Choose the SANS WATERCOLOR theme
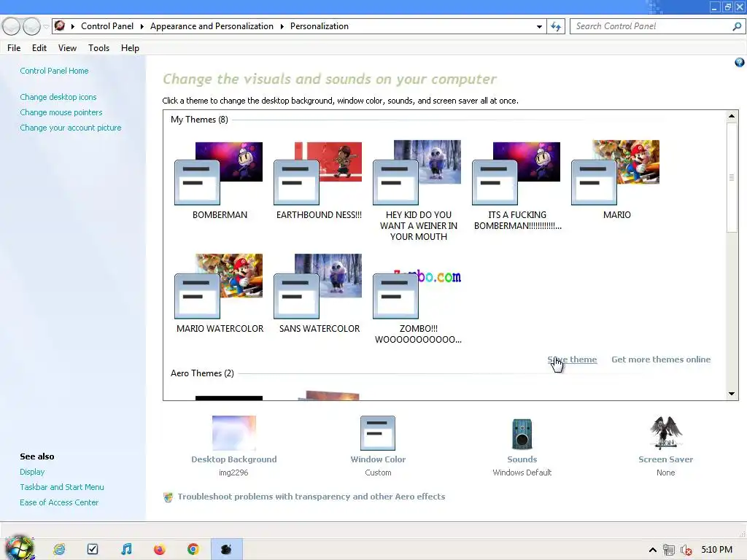Viewport: 747px width, 560px height. 319,293
